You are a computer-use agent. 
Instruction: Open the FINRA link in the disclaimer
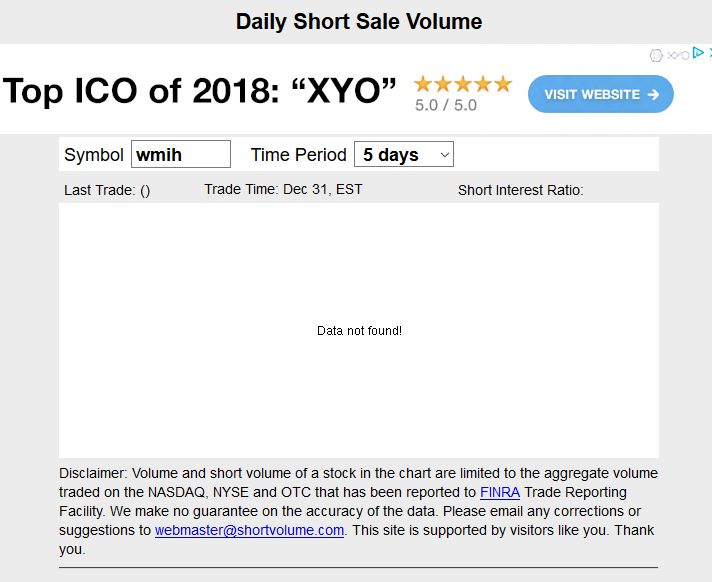pyautogui.click(x=500, y=492)
